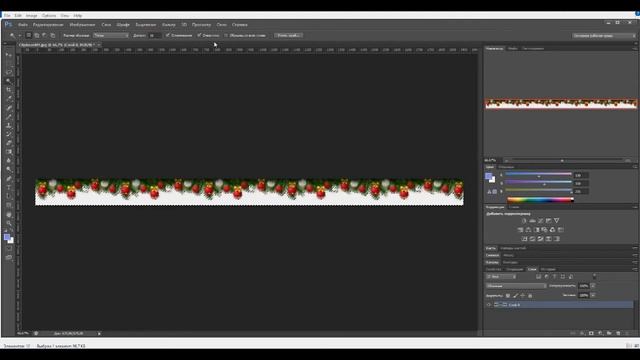Switch to the История tab

[x=548, y=269]
